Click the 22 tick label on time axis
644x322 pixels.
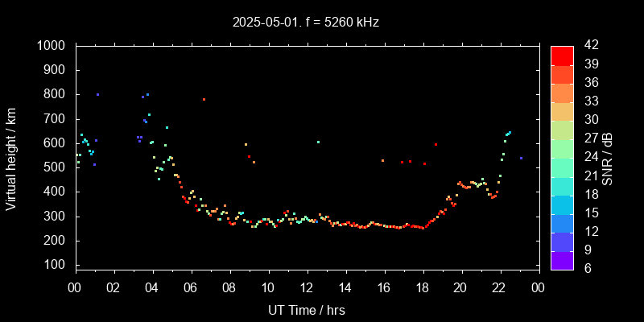click(499, 287)
